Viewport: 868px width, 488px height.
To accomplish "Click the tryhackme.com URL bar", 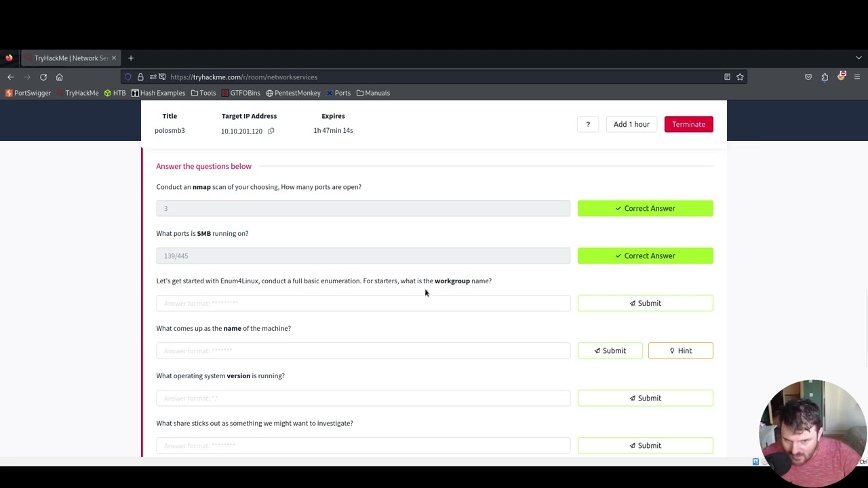I will 434,77.
